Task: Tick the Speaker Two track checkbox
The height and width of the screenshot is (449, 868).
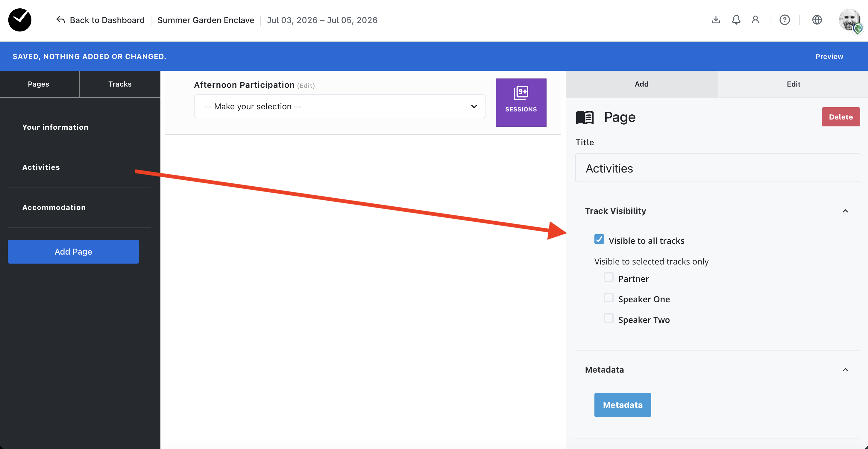Action: pyautogui.click(x=608, y=318)
